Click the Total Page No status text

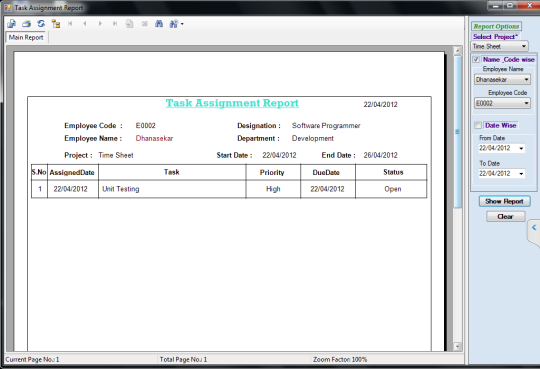(x=183, y=359)
